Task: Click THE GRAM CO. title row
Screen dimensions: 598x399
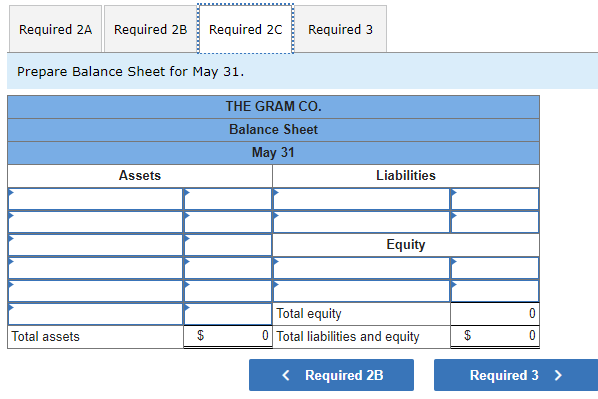Action: point(273,106)
